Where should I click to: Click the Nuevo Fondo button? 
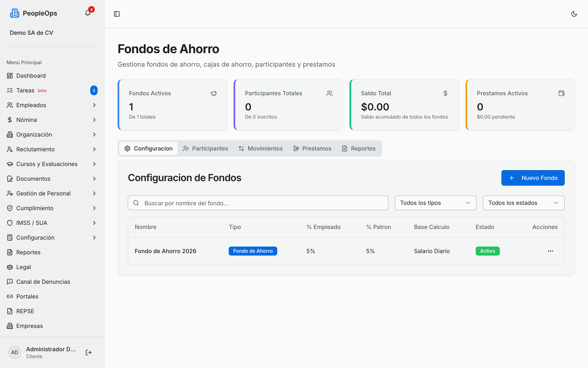point(533,178)
